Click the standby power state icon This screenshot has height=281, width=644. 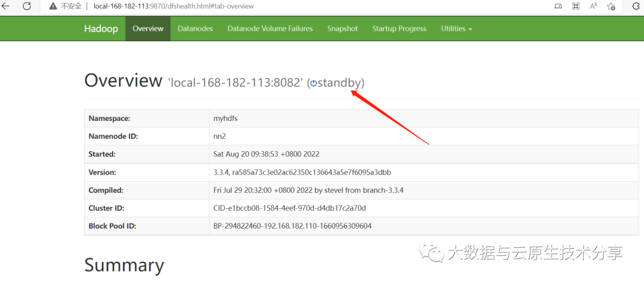point(314,83)
